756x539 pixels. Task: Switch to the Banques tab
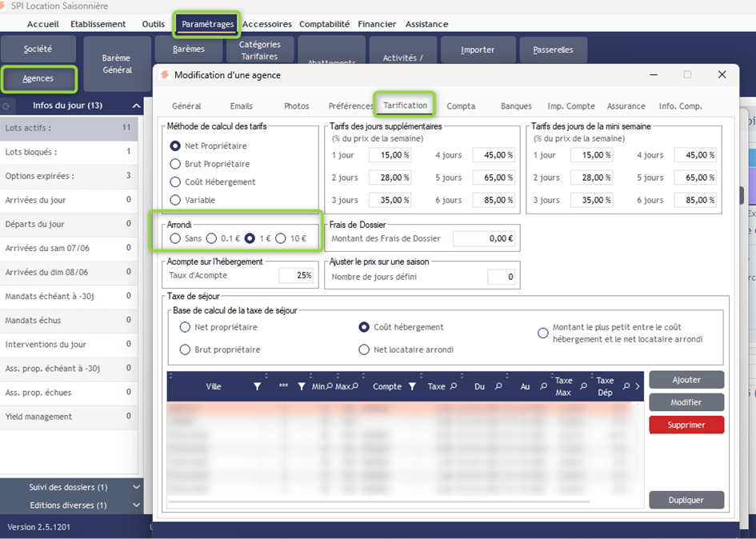[x=516, y=106]
